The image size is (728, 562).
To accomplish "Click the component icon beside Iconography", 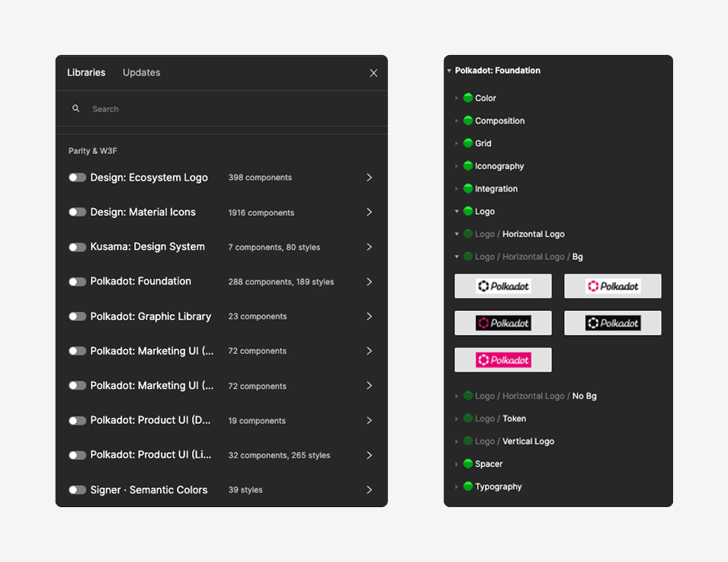I will point(467,165).
